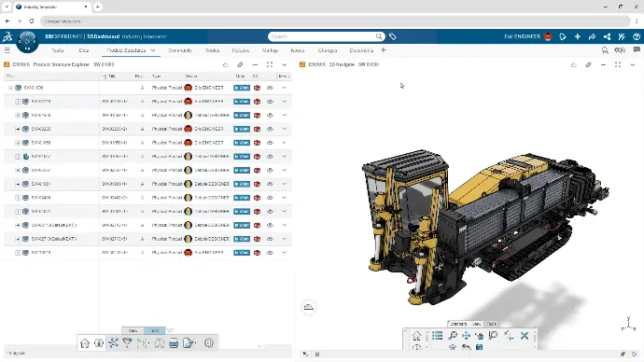Click the dashboard search icon below top bar
This screenshot has width=644, height=362.
pyautogui.click(x=605, y=50)
